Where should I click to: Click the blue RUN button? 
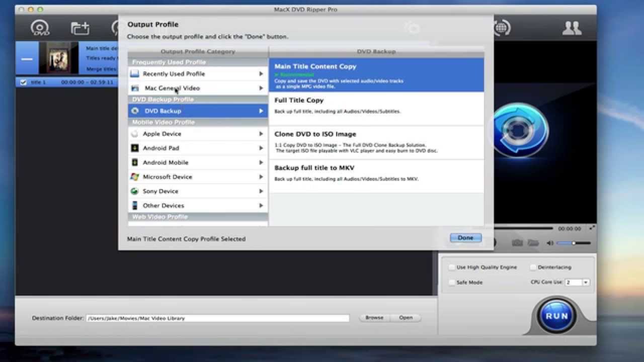coord(556,316)
